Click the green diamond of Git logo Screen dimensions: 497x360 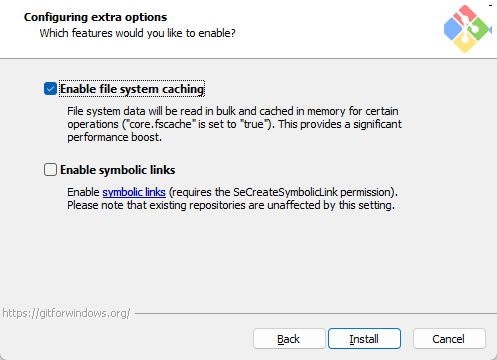[480, 30]
